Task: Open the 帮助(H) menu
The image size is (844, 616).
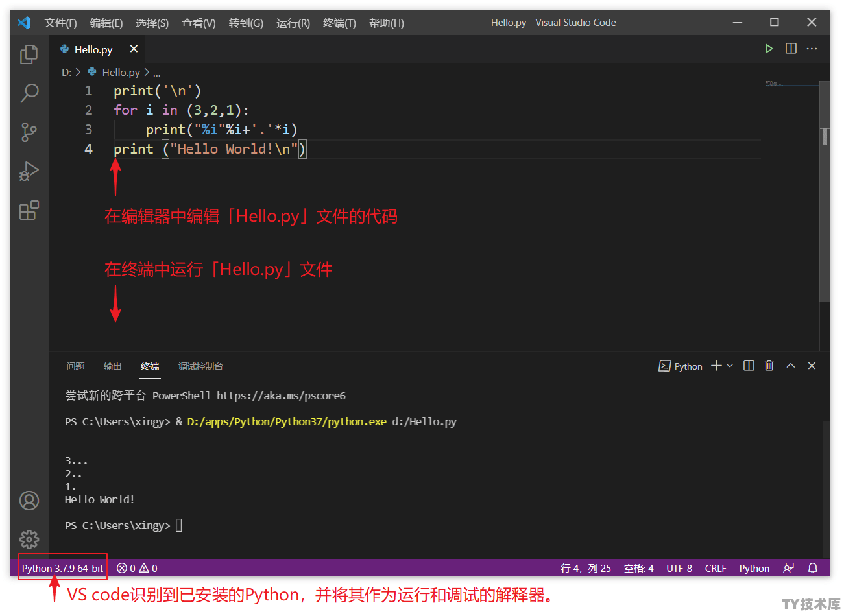Action: [x=387, y=23]
